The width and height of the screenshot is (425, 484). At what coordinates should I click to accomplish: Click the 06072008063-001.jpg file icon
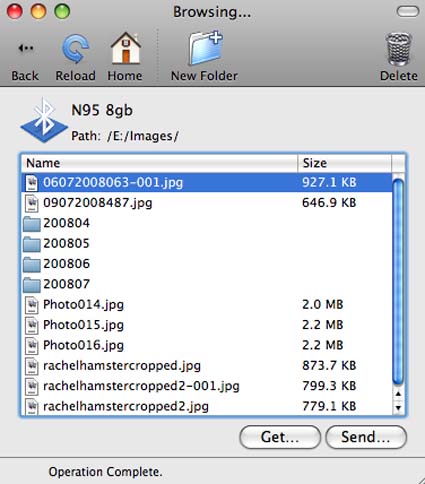pyautogui.click(x=32, y=182)
